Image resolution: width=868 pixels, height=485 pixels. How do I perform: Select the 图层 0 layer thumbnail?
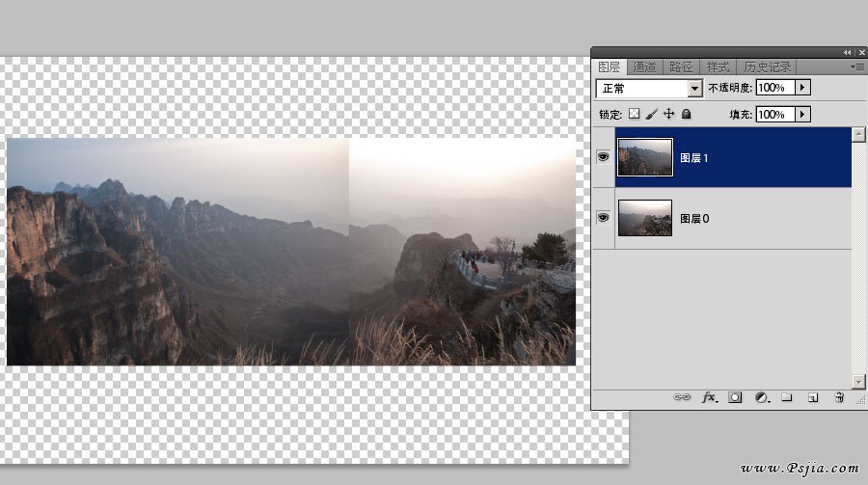645,218
